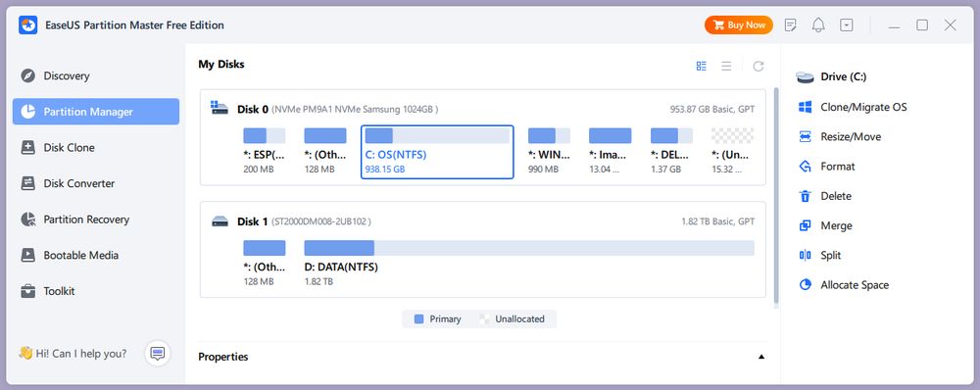980x390 pixels.
Task: Open the task list notes icon
Action: 791,25
